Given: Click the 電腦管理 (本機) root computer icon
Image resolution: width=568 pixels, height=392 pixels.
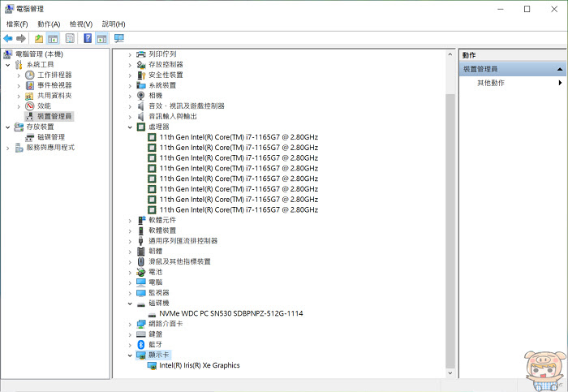Looking at the screenshot, I should point(8,54).
